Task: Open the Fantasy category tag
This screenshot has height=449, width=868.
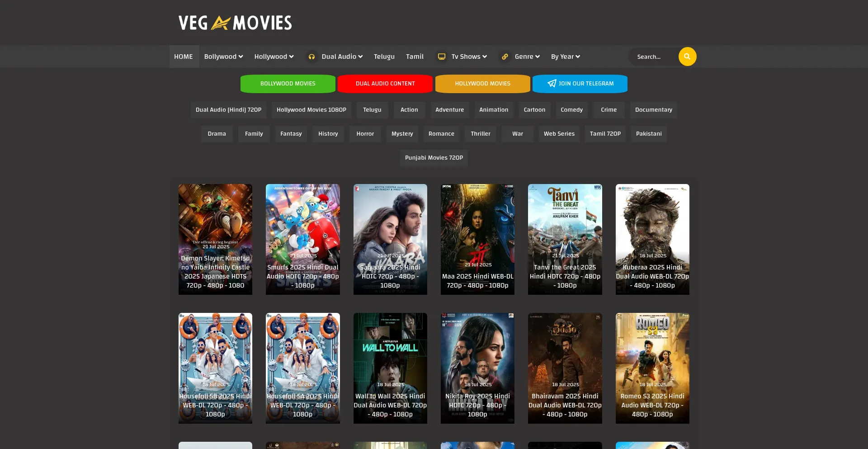Action: tap(291, 134)
